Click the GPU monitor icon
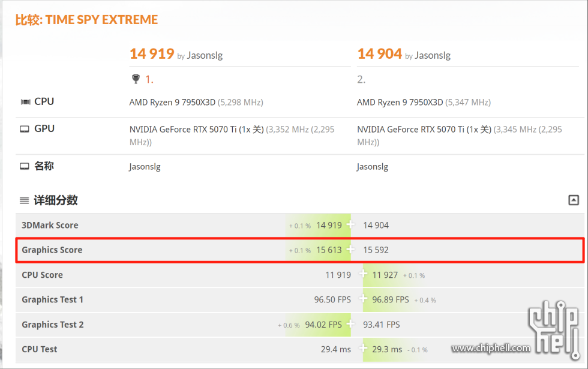588x369 pixels. click(x=25, y=129)
